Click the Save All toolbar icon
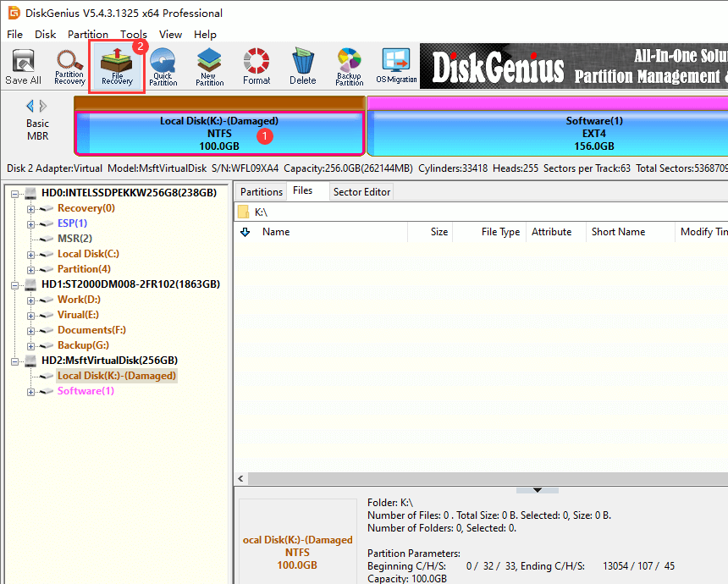Viewport: 728px width, 584px height. point(23,67)
